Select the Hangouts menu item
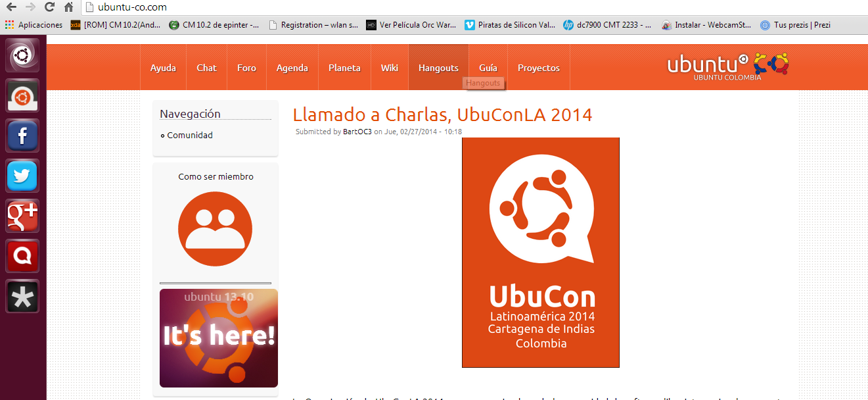 pos(438,68)
